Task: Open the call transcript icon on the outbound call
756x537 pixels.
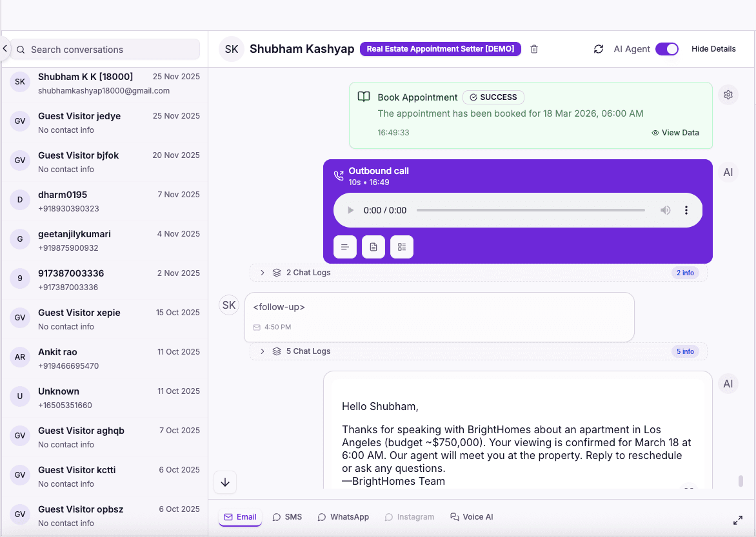Action: click(345, 247)
